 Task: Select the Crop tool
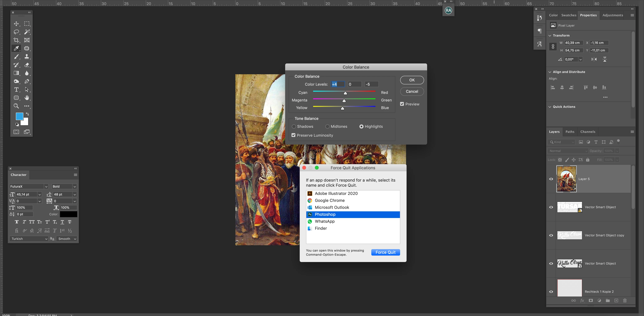[x=16, y=40]
